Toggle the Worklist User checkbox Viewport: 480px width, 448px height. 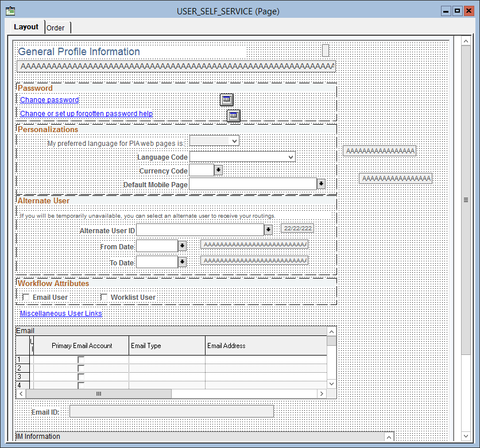click(x=103, y=297)
